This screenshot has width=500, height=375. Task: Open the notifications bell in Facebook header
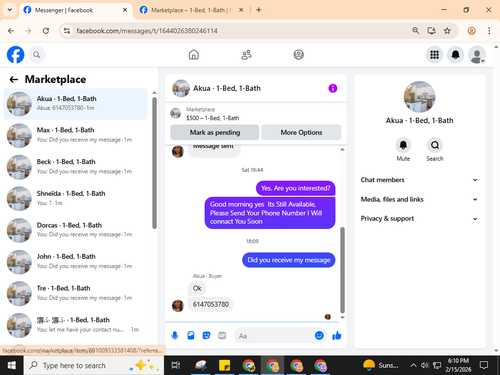pos(455,55)
